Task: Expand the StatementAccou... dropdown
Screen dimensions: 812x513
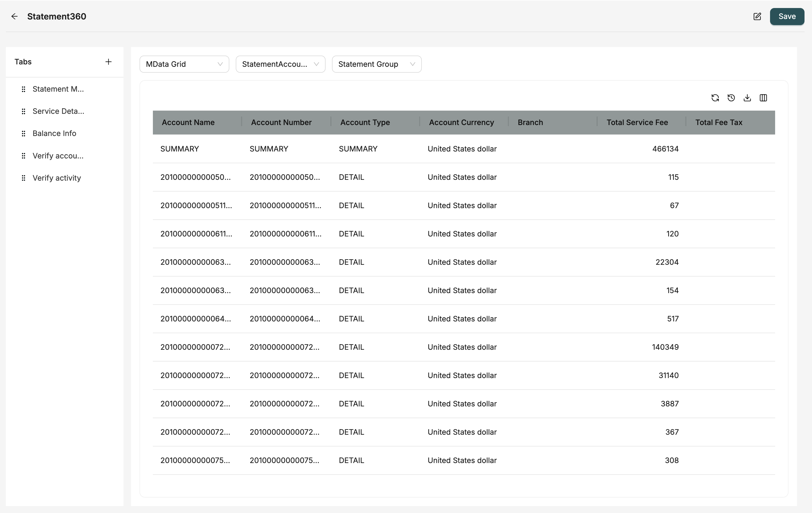Action: click(280, 64)
